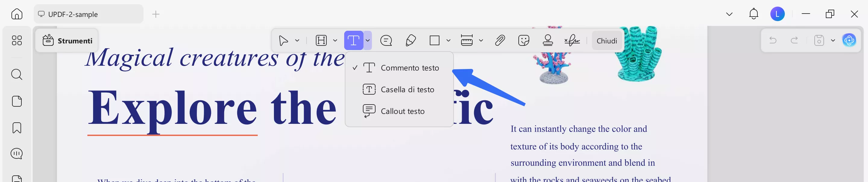Open the search tool in sidebar
Viewport: 868px width, 182px height.
pos(17,74)
